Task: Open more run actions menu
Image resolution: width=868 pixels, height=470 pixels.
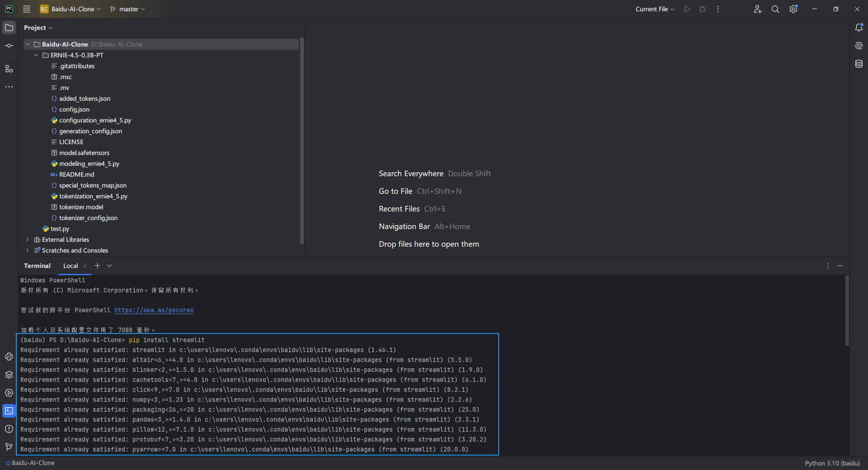Action: point(718,9)
